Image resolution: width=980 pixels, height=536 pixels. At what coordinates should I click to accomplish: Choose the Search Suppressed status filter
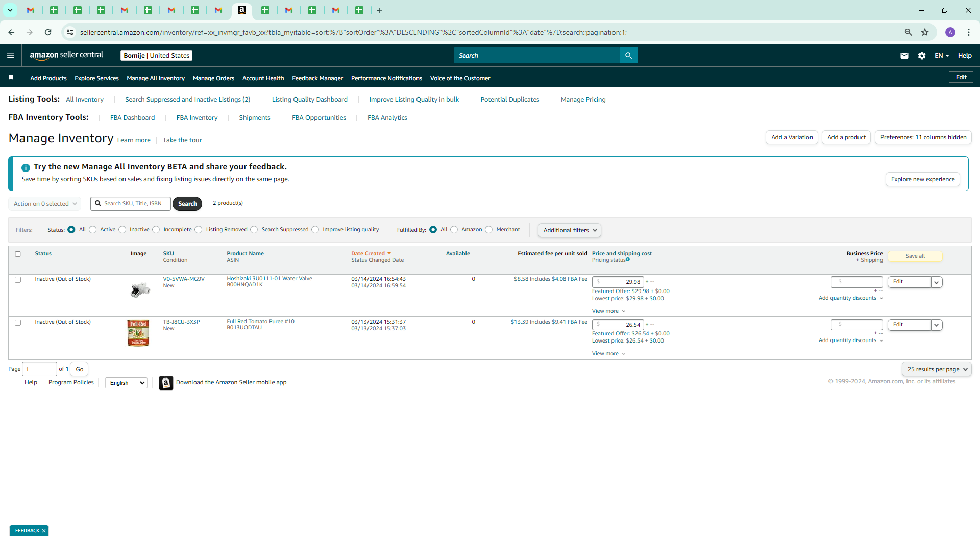[254, 230]
